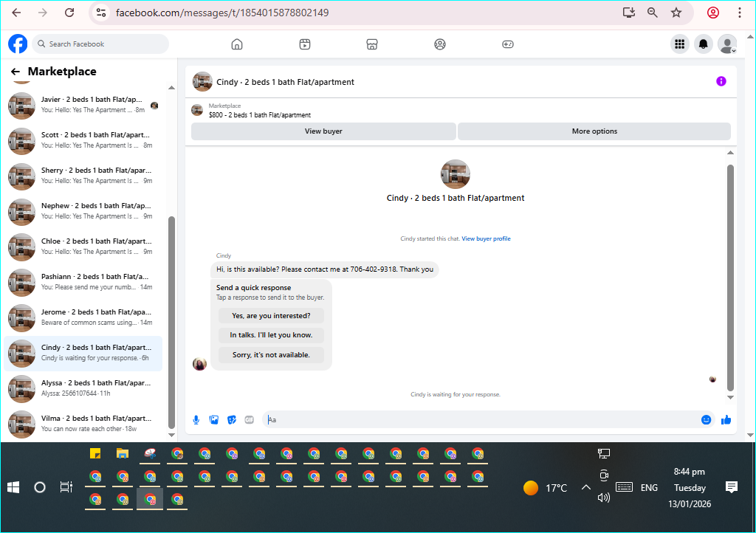Image resolution: width=756 pixels, height=533 pixels.
Task: Open the Sherry conversation
Action: click(83, 176)
